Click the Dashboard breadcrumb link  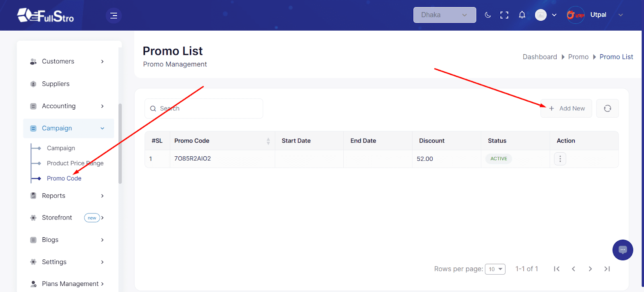point(540,57)
